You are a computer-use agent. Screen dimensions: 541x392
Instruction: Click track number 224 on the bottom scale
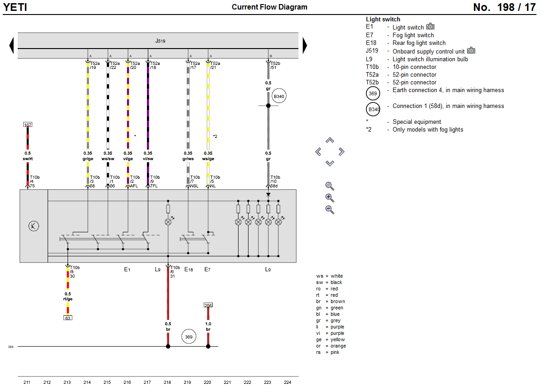[x=288, y=382]
